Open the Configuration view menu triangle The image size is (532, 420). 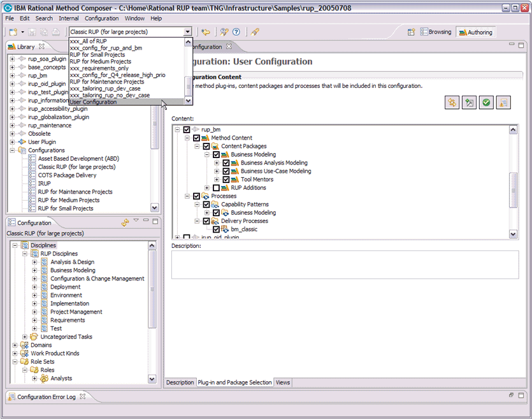136,221
